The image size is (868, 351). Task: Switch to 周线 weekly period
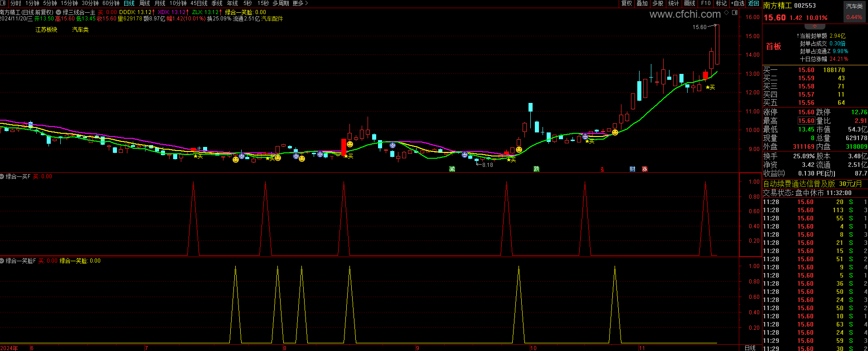[145, 3]
